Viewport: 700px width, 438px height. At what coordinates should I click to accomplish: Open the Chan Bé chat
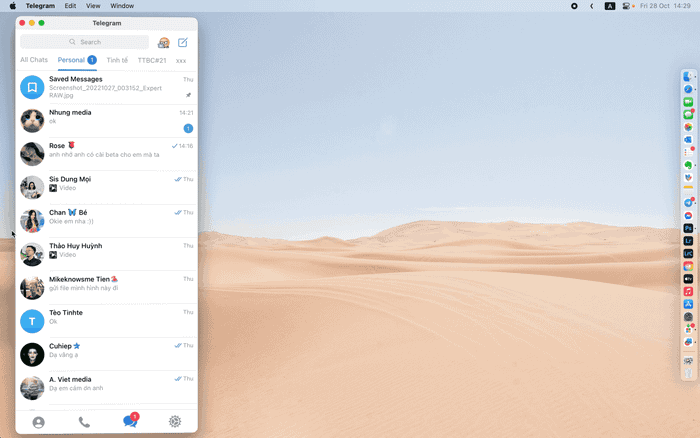coord(107,221)
